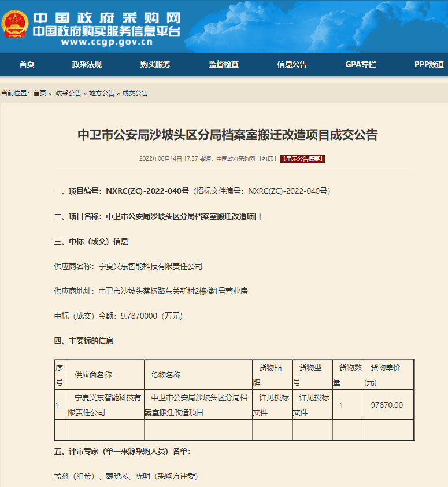The image size is (448, 487).
Task: Click the 四、主要标的信息 heading
Action: coord(84,341)
